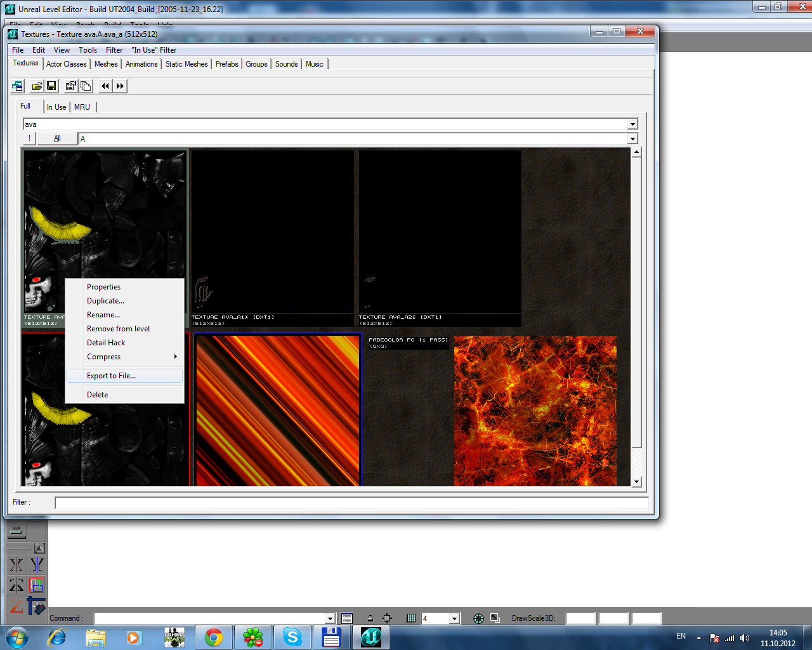Select the AVA_A1 texture thumbnail
The image size is (812, 650).
coord(272,238)
